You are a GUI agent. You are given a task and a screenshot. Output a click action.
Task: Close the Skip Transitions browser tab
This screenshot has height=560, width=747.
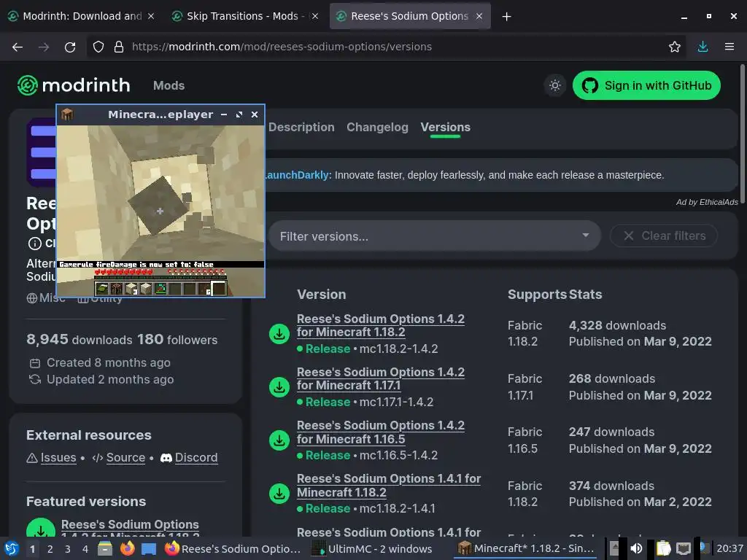coord(314,16)
